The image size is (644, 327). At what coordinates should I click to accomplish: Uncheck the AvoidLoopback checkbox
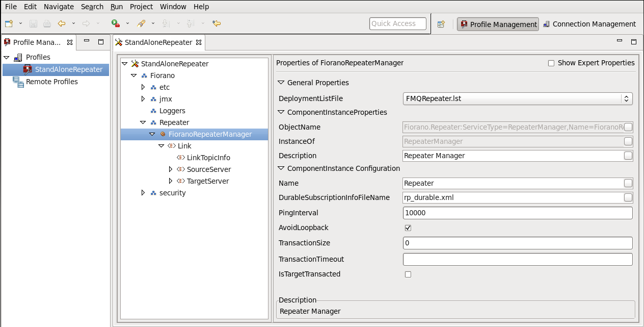[408, 228]
